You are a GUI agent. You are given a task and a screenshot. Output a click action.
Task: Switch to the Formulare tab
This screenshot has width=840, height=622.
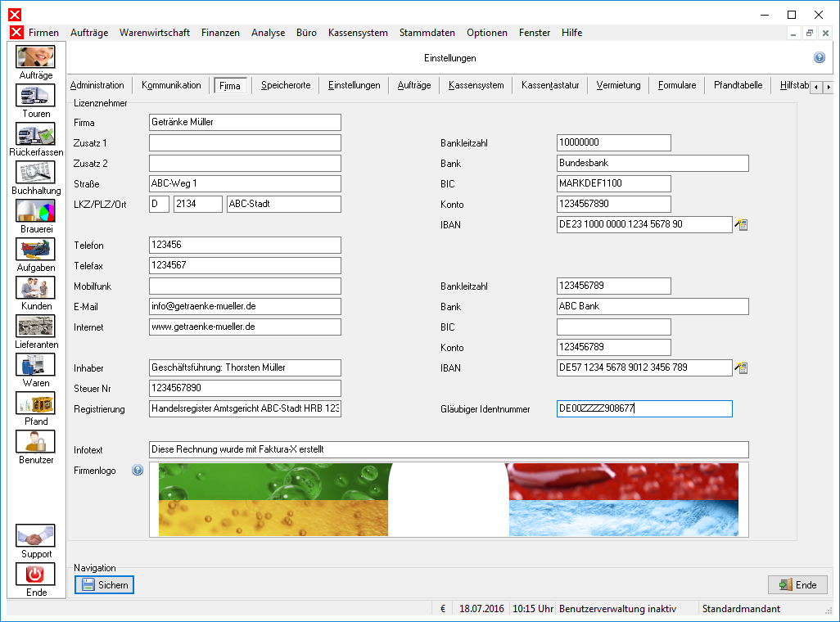[677, 85]
